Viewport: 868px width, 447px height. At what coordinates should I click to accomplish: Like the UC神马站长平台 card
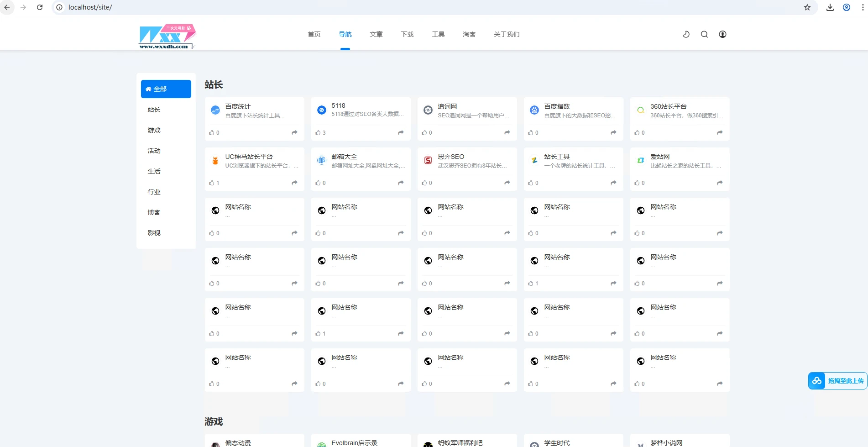pos(214,183)
